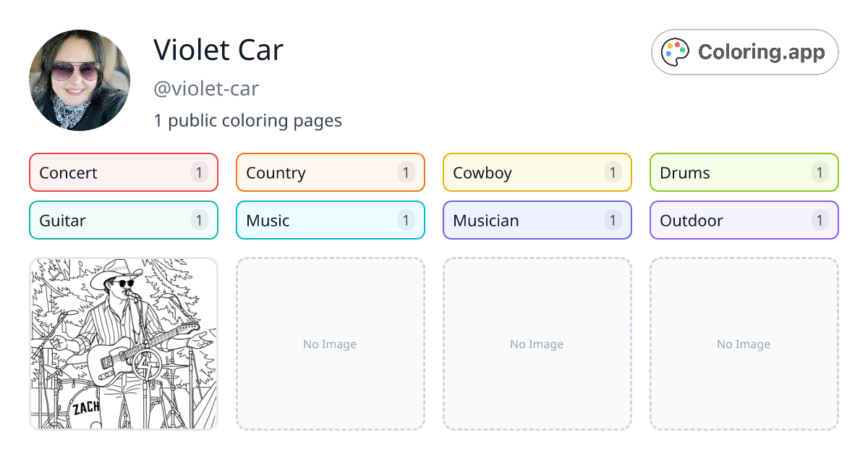Filter pages by Music tag
The width and height of the screenshot is (868, 456).
(330, 220)
